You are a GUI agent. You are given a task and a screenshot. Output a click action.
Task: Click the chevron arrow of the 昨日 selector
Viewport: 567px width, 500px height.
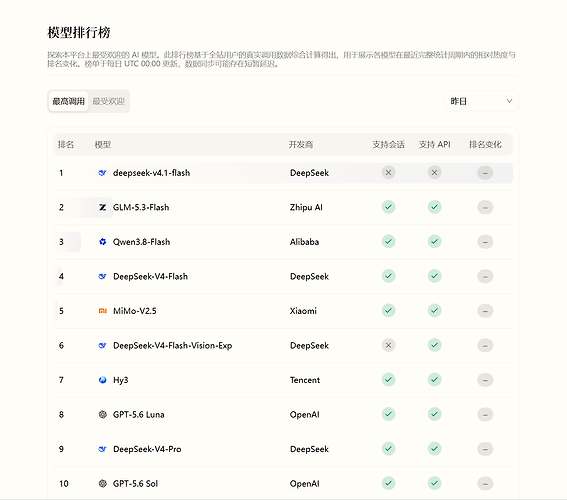pyautogui.click(x=509, y=101)
